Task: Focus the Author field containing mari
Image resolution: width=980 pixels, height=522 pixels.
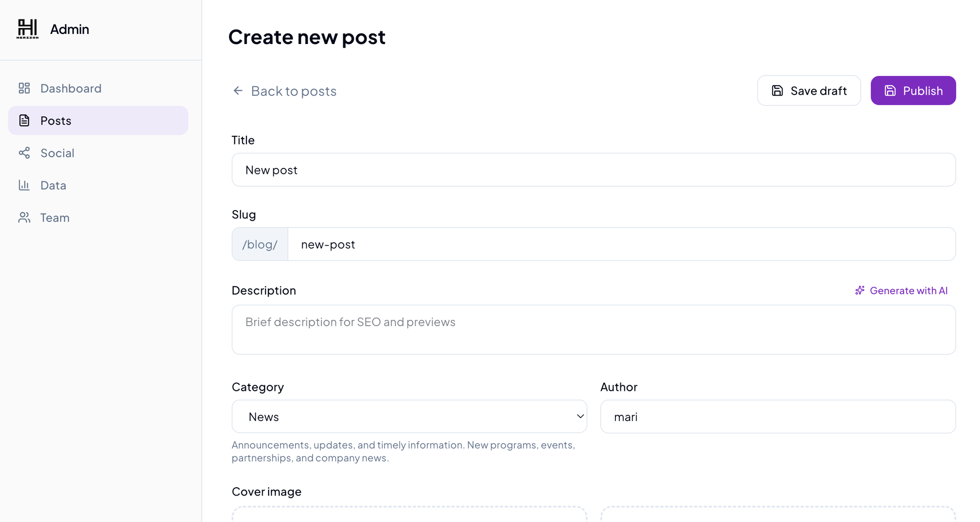Action: pyautogui.click(x=778, y=417)
